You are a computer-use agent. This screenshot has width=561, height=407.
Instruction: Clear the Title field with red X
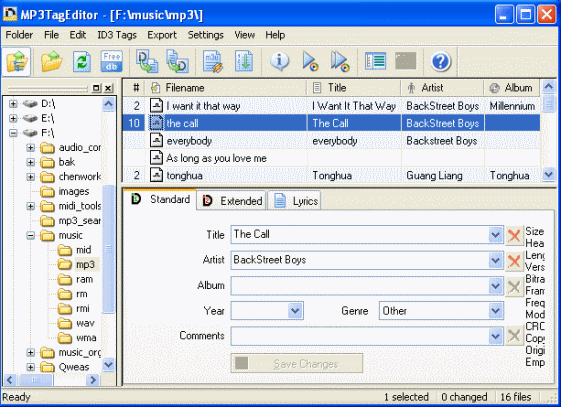(x=514, y=235)
